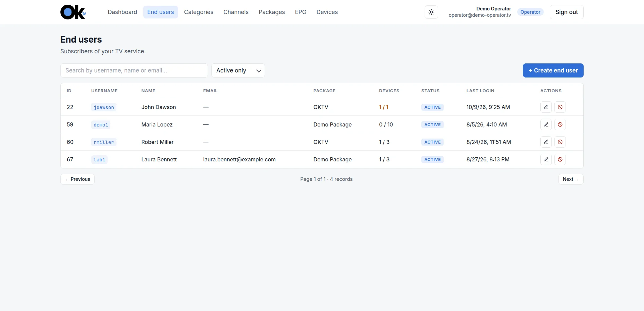Edit Maria Lopez with pencil icon
Image resolution: width=644 pixels, height=311 pixels.
pyautogui.click(x=546, y=124)
